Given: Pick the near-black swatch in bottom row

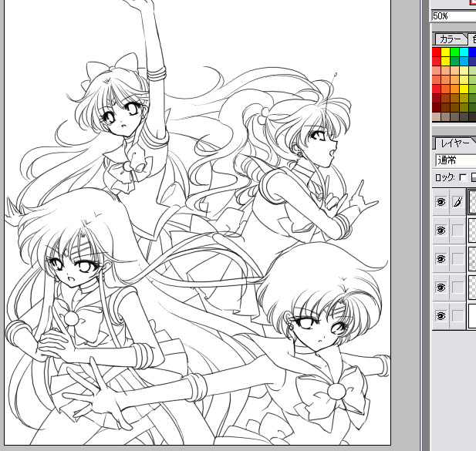Looking at the screenshot, I should (x=473, y=117).
